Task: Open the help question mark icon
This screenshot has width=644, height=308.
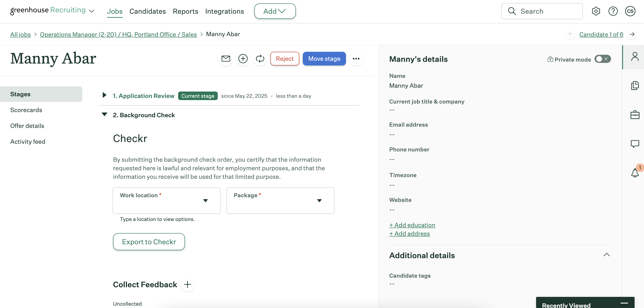Action: [613, 11]
